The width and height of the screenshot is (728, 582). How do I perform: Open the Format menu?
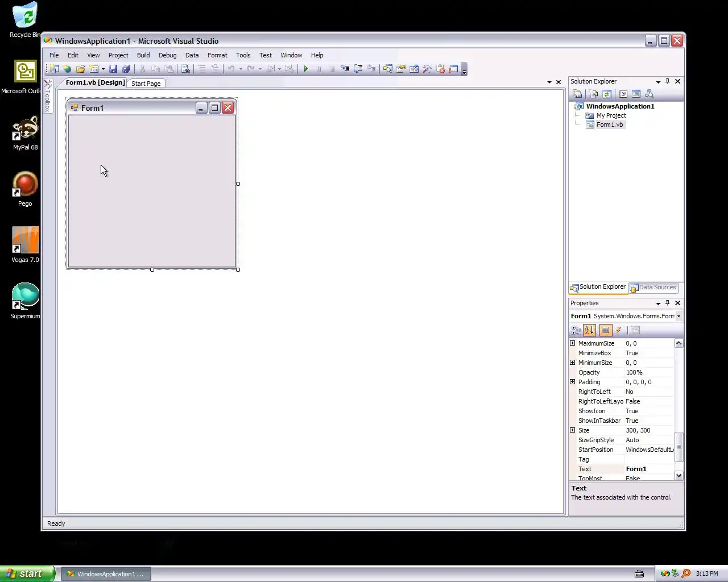tap(217, 55)
